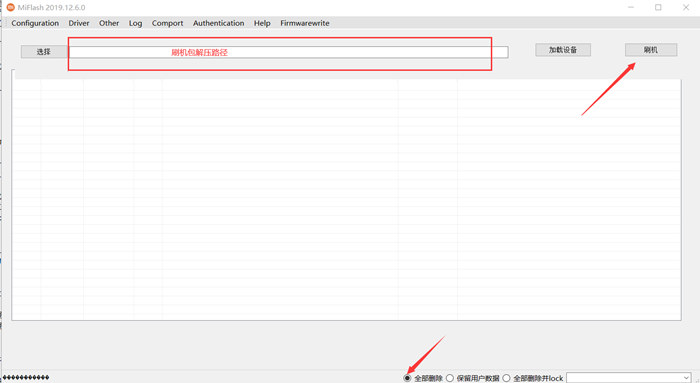
Task: Open the Help menu
Action: [x=262, y=23]
